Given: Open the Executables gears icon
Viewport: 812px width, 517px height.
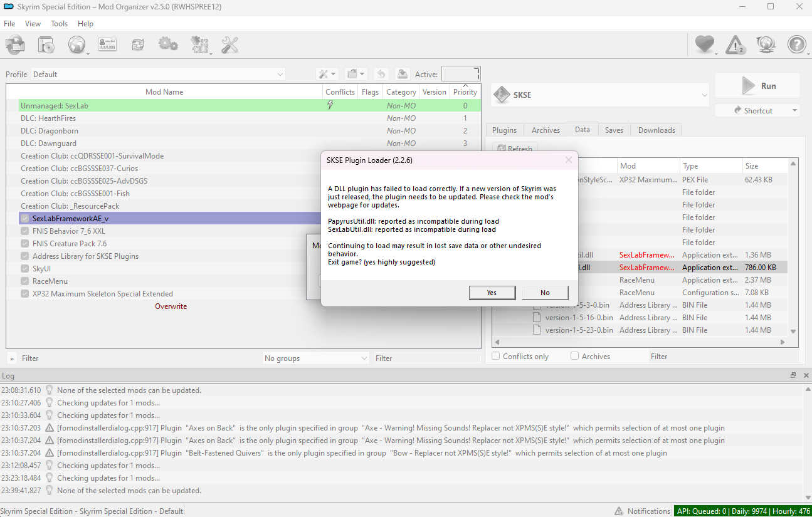Looking at the screenshot, I should (168, 44).
